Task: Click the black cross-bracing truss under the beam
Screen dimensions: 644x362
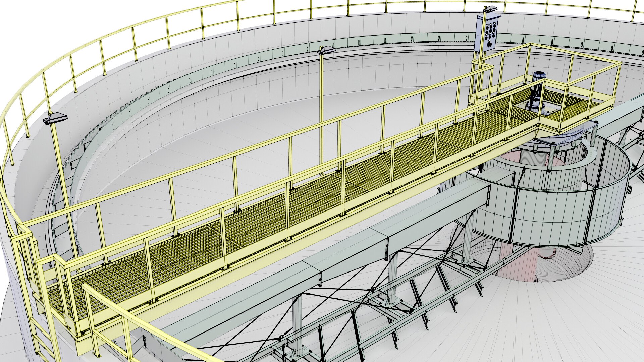Action: (x=369, y=295)
